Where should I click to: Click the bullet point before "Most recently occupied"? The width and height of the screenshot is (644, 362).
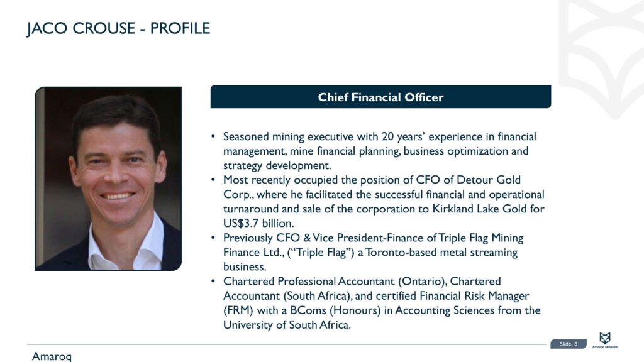pyautogui.click(x=214, y=180)
